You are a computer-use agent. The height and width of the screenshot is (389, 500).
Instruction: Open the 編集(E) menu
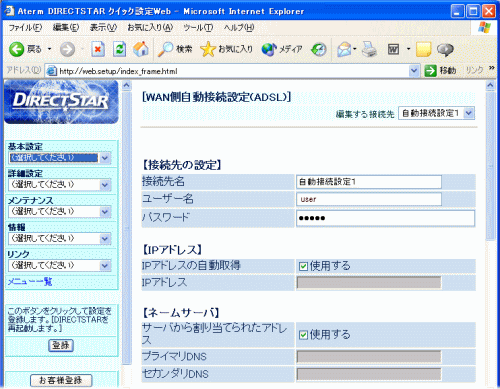coord(66,28)
